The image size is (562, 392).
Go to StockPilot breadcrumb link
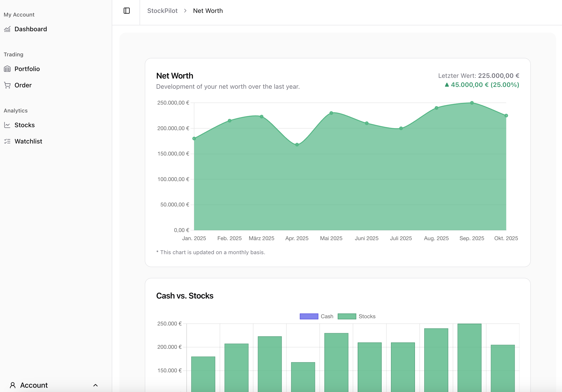pos(162,11)
